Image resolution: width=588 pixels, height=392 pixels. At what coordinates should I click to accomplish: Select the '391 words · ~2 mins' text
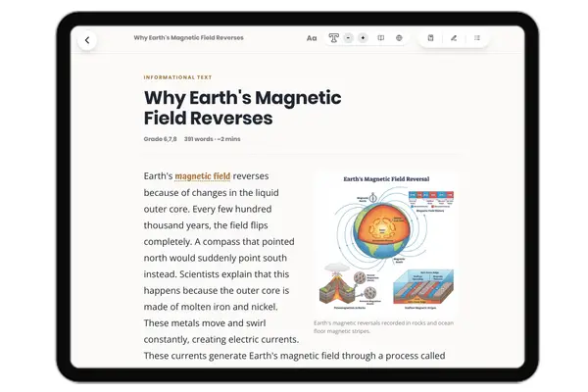pyautogui.click(x=213, y=139)
